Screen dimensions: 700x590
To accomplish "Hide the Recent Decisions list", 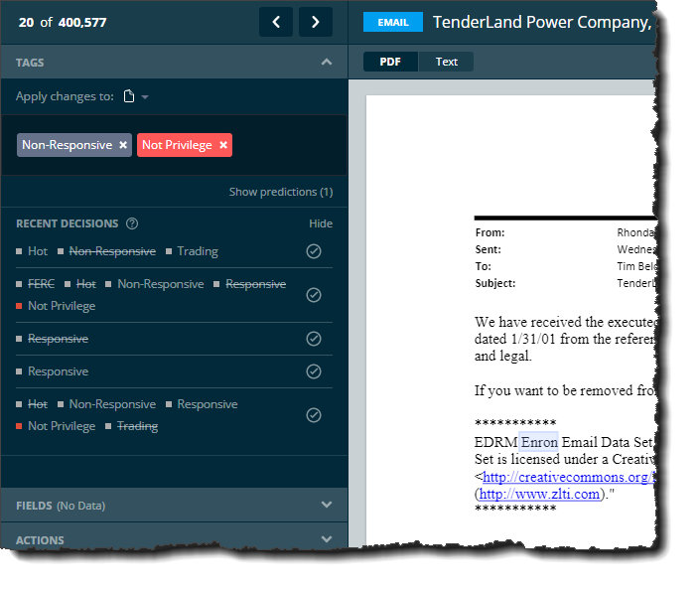I will [321, 223].
